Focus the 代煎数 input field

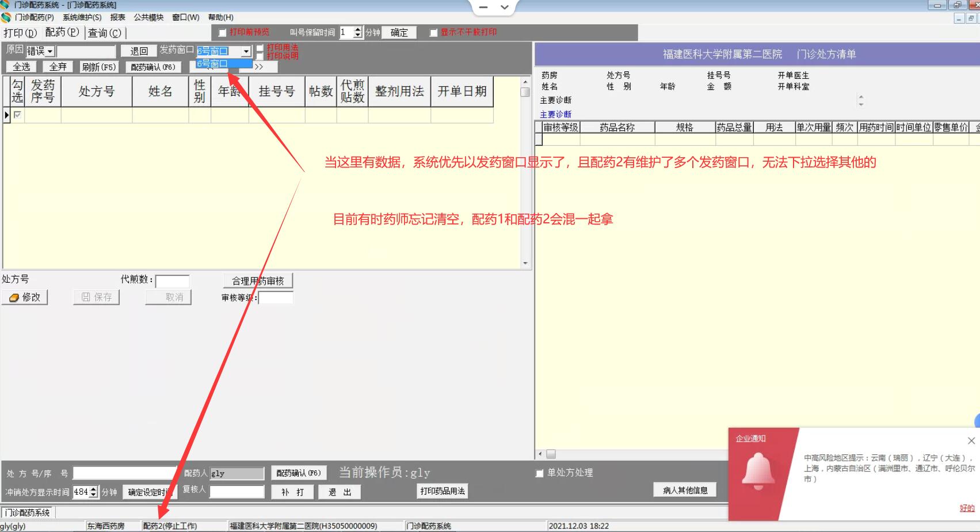click(172, 281)
